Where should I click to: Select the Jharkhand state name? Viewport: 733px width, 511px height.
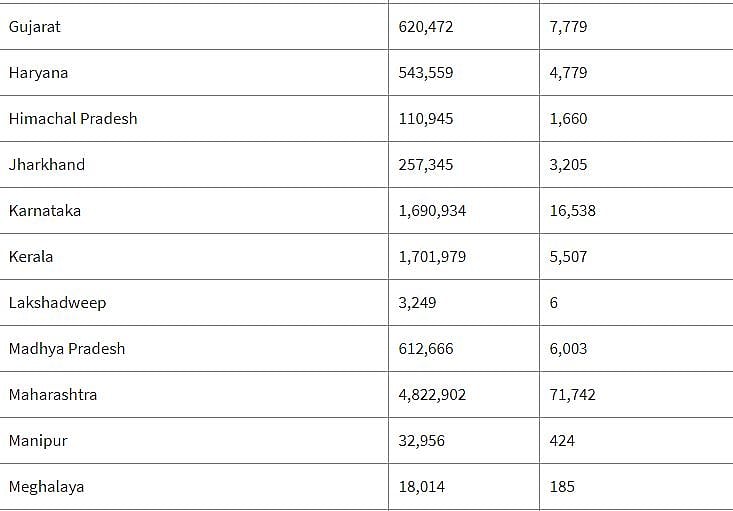pos(47,165)
